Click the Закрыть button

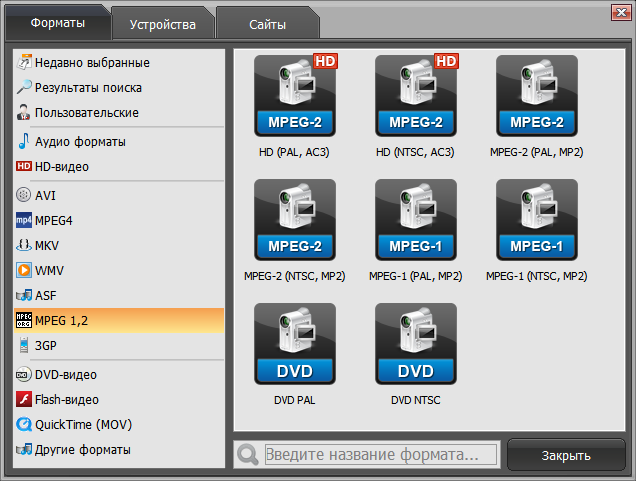tap(566, 455)
